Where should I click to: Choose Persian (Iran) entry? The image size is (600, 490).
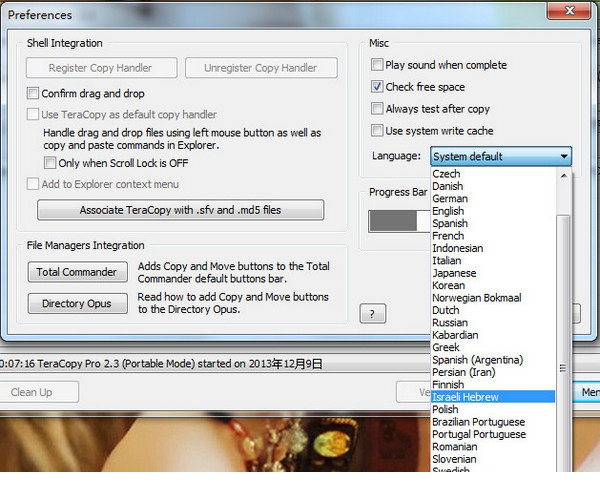[493, 372]
